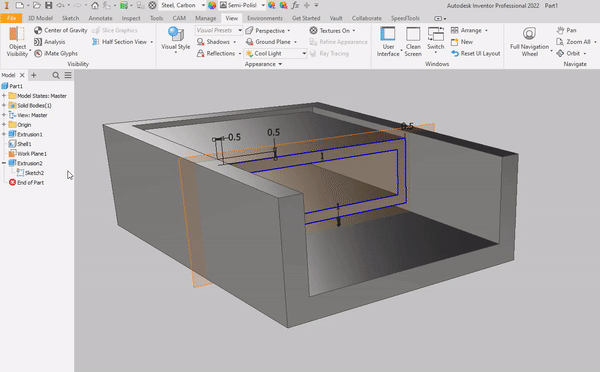Undo the last action
The height and width of the screenshot is (372, 600).
(x=60, y=5)
